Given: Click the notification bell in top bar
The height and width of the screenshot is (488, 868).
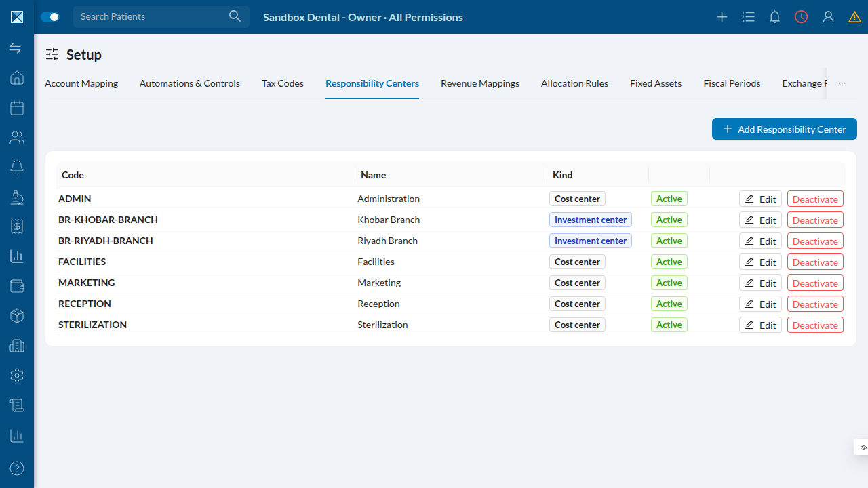Looking at the screenshot, I should coord(775,17).
